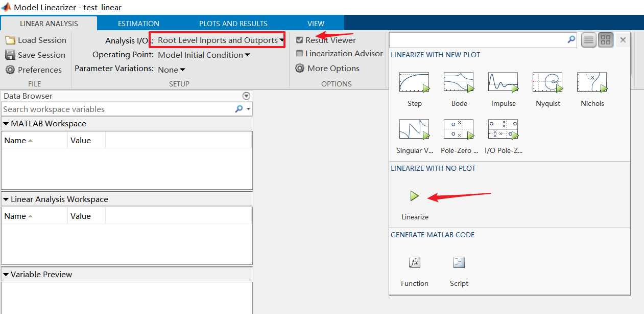This screenshot has width=644, height=314.
Task: Click in the gallery search field
Action: (479, 39)
